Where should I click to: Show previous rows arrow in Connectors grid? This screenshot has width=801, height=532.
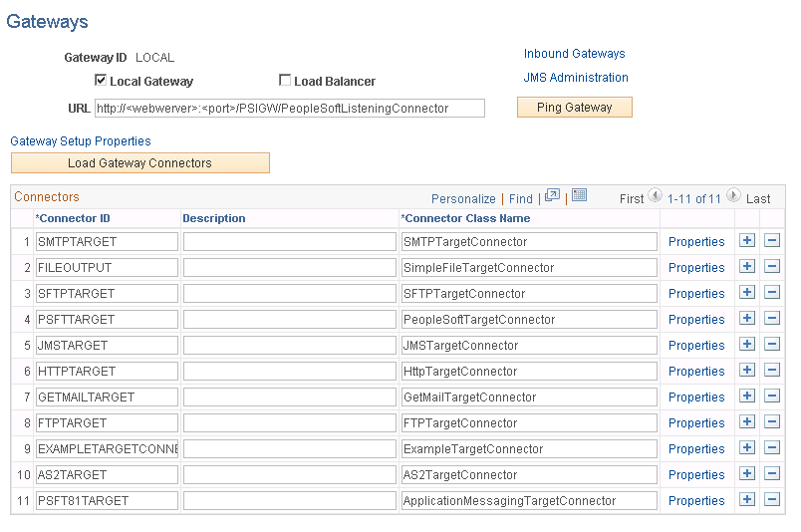tap(656, 195)
